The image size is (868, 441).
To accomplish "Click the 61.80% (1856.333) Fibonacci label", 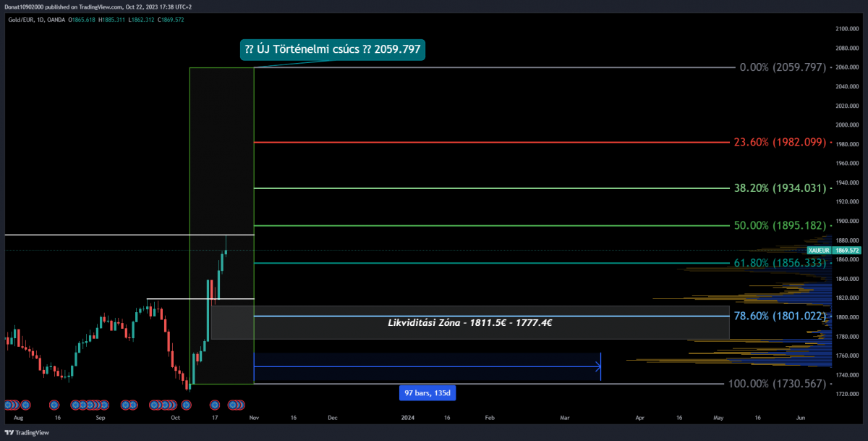I will click(780, 263).
